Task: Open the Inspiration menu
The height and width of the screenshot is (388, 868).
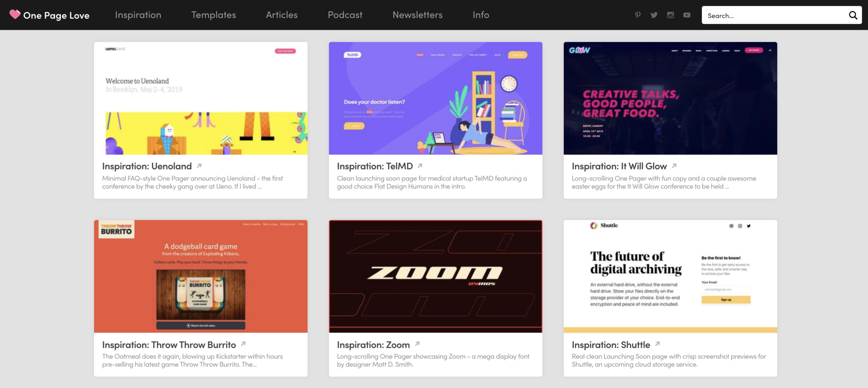Action: point(138,15)
